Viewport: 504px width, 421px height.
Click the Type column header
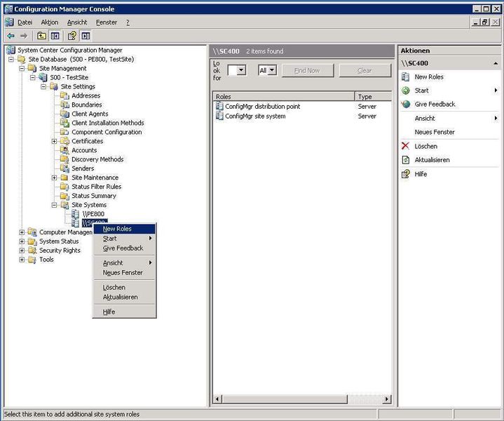coord(373,96)
